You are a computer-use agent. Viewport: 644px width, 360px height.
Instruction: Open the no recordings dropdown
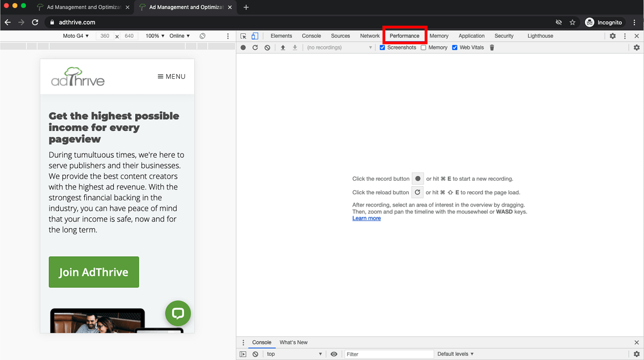pos(339,48)
